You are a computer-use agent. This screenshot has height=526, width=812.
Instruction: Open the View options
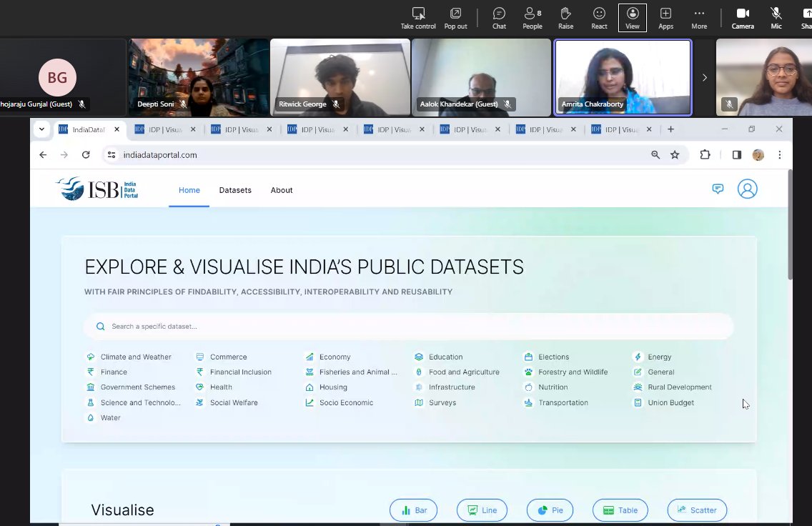tap(633, 18)
